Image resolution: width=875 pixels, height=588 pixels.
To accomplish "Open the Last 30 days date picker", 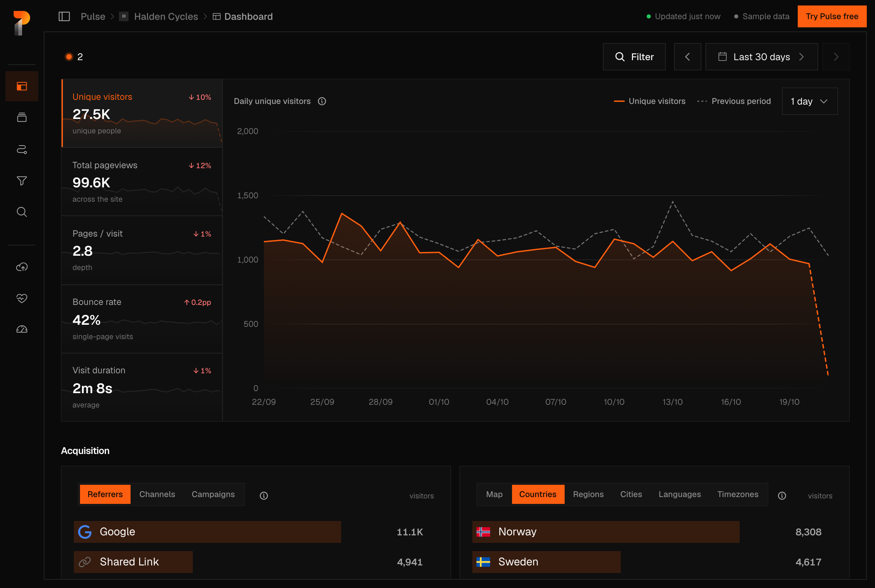I will (762, 57).
